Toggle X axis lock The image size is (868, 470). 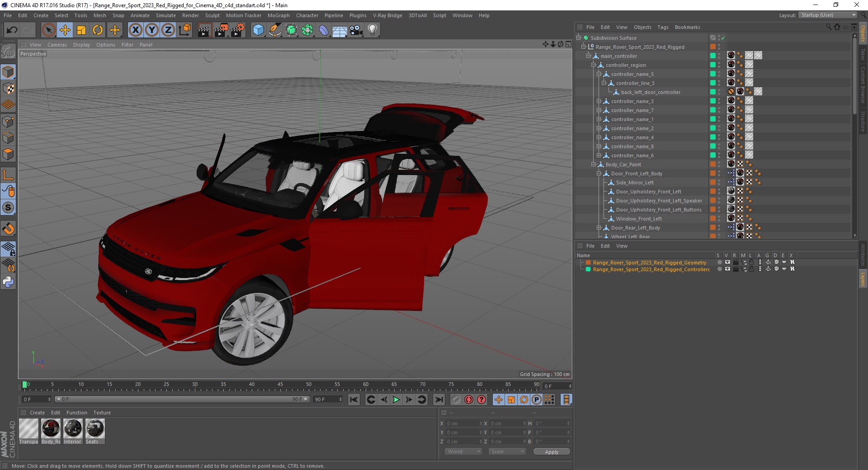pyautogui.click(x=135, y=30)
